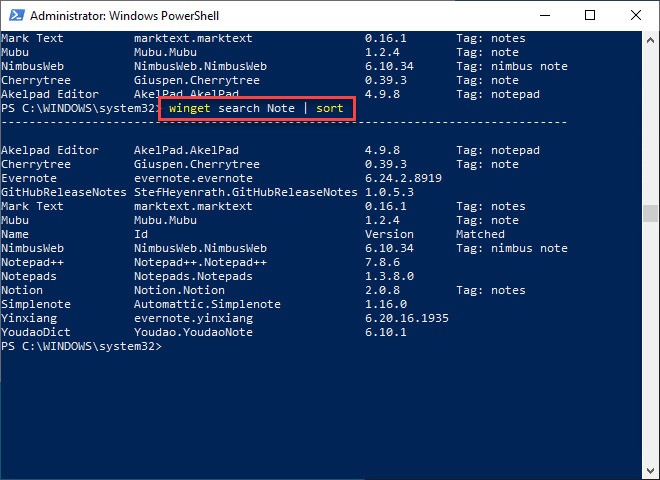Maximize the PowerShell window
Image resolution: width=660 pixels, height=480 pixels.
coord(591,16)
